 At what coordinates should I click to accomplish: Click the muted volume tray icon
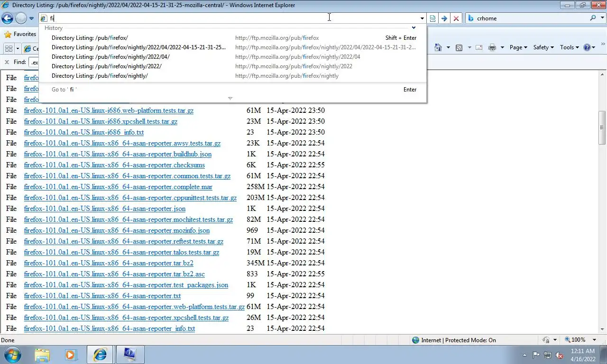[x=559, y=355]
